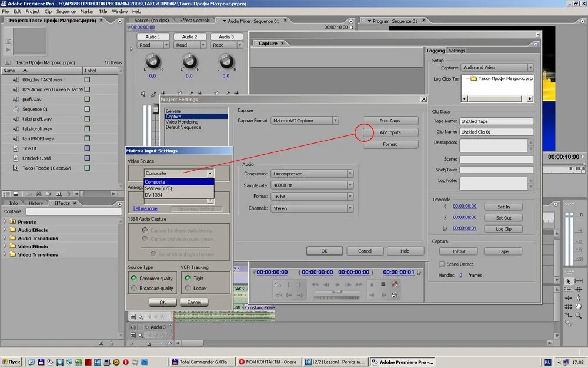The height and width of the screenshot is (368, 588).
Task: Choose S-Video (Y/C) from video source list
Action: tap(179, 188)
